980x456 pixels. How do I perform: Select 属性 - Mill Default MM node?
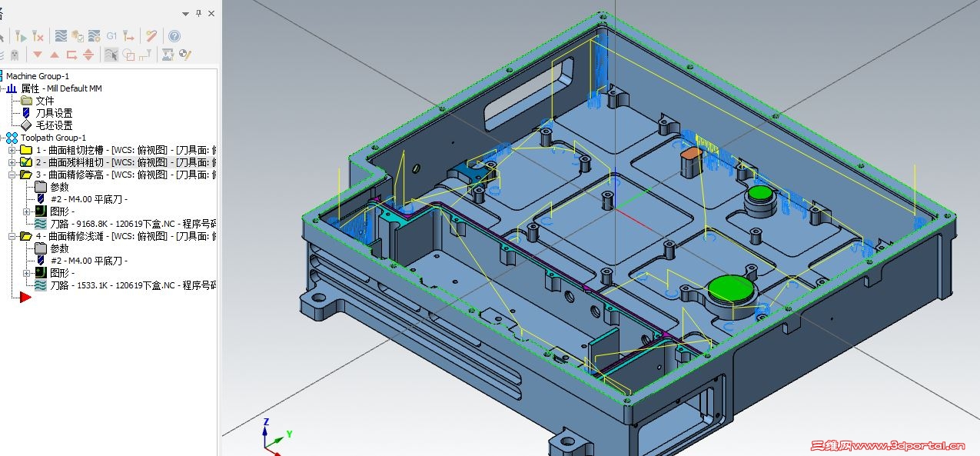pyautogui.click(x=61, y=88)
